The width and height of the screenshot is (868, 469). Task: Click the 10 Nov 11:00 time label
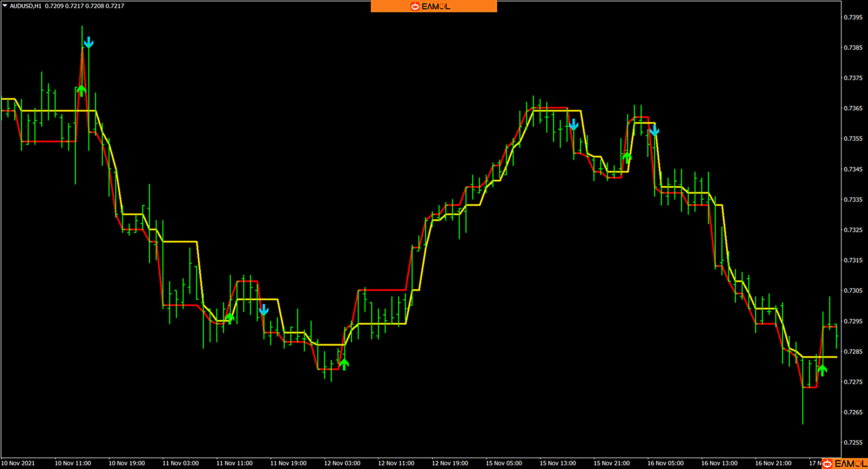tap(73, 463)
